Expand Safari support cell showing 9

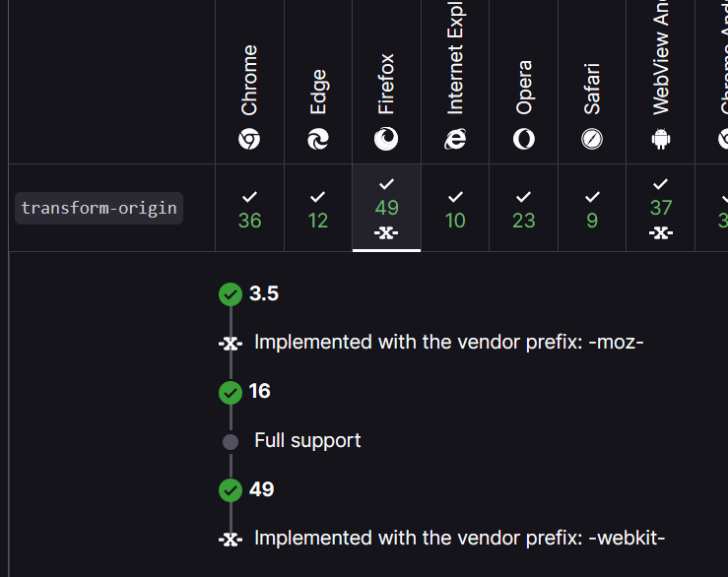pyautogui.click(x=592, y=209)
